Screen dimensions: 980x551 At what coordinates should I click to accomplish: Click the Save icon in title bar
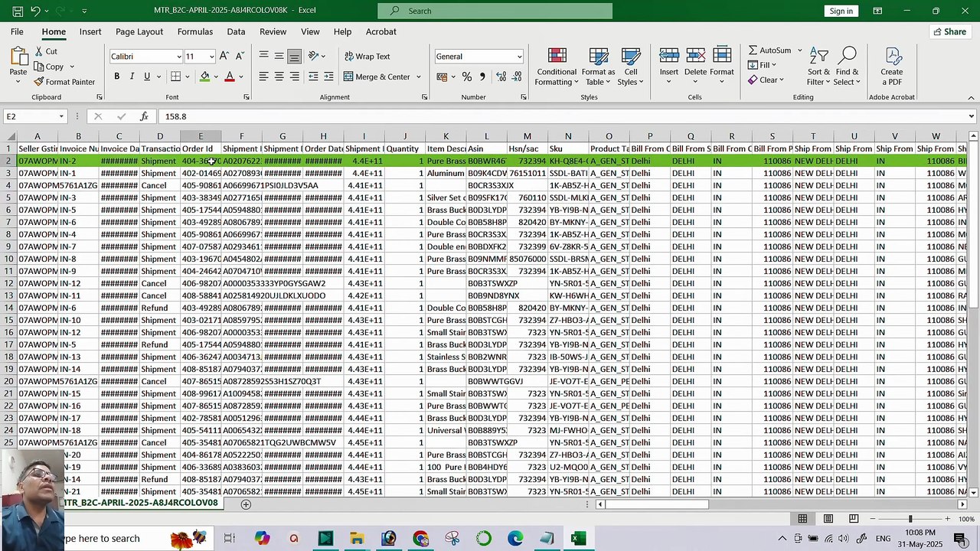[17, 11]
